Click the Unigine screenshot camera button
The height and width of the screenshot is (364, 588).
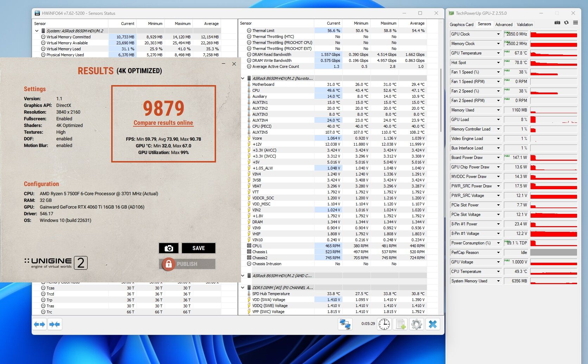tap(169, 248)
